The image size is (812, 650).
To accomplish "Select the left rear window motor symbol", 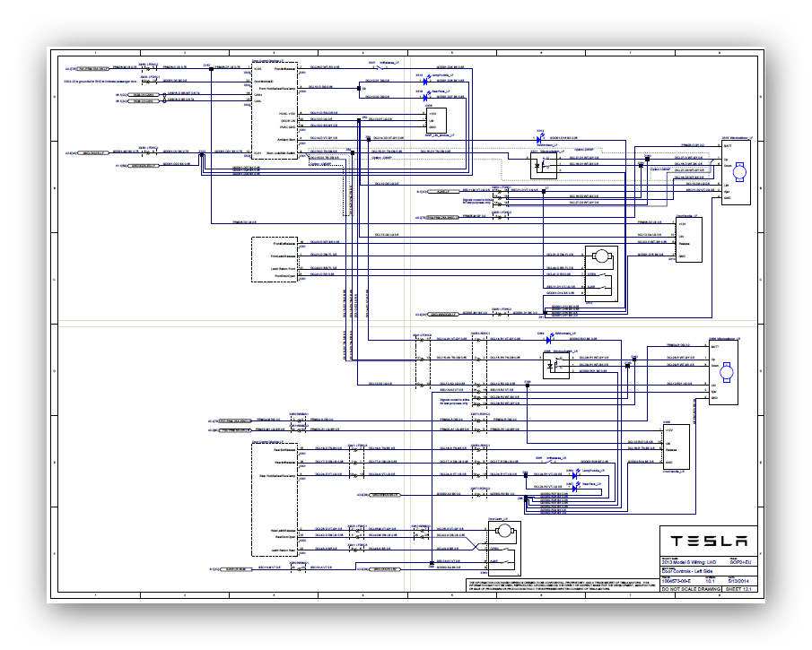I will point(727,372).
